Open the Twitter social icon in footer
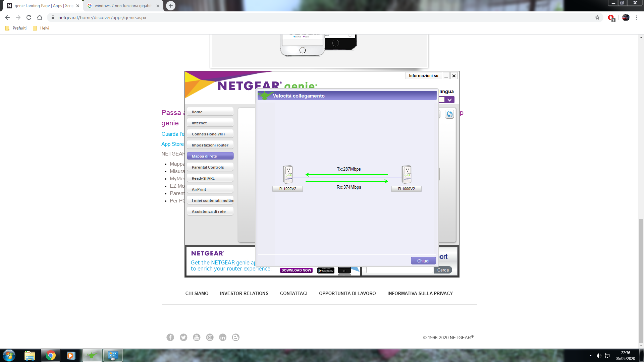The height and width of the screenshot is (362, 644). (x=183, y=338)
